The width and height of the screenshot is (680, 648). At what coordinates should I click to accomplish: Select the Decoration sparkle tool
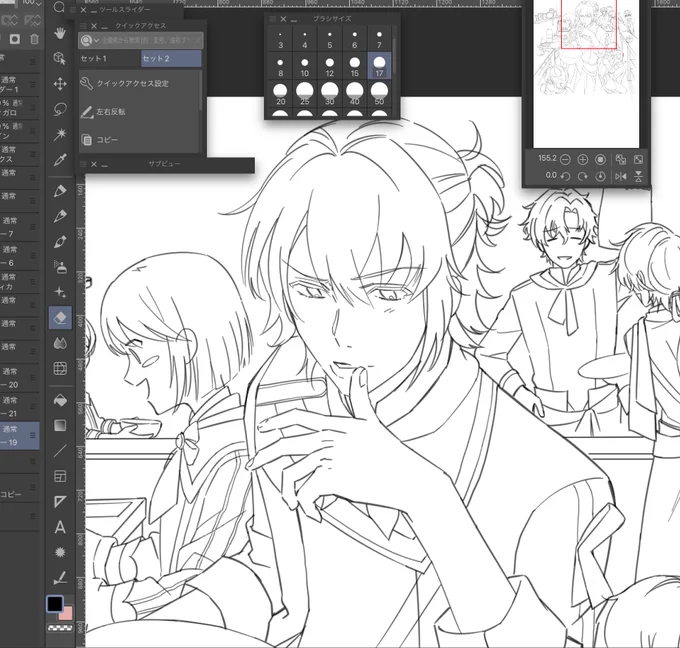point(60,292)
